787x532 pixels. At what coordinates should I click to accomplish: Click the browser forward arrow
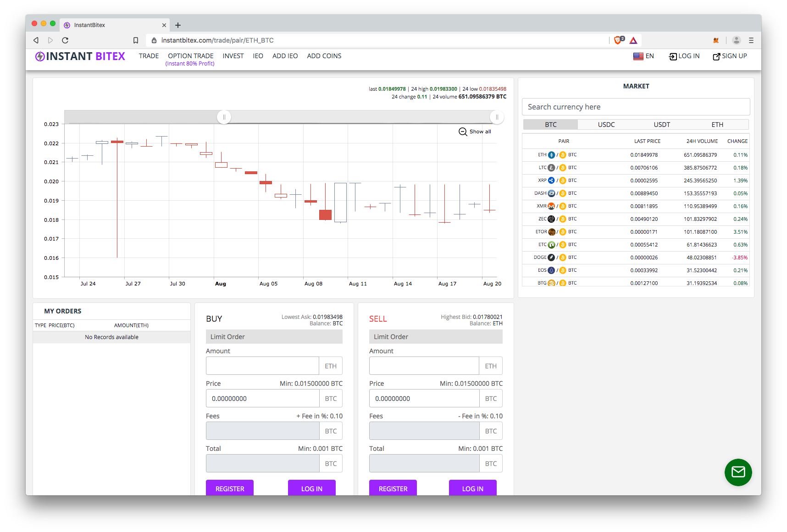coord(50,40)
